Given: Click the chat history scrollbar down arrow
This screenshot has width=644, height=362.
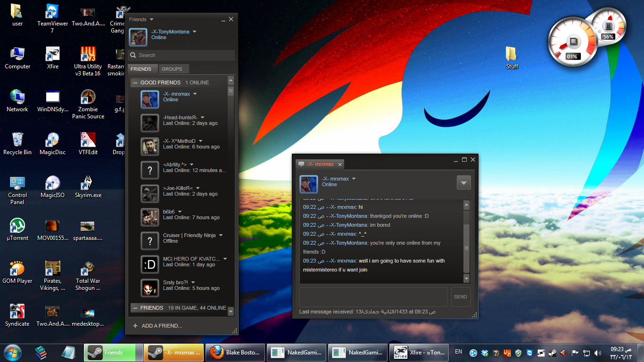Looking at the screenshot, I should coord(466,279).
